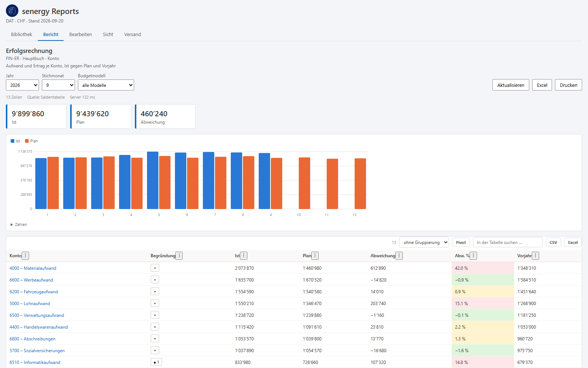Click the Aktualisieren button
Screen dimensions: 588x368
[511, 85]
